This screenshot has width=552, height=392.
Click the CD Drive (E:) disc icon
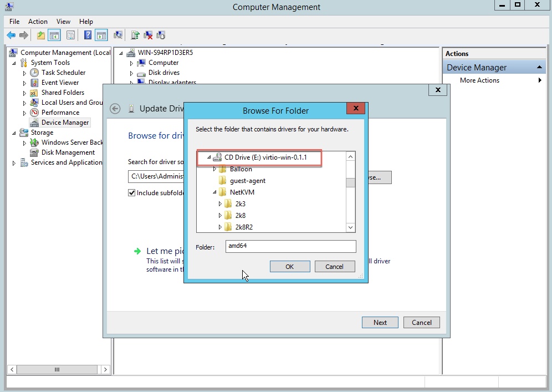pyautogui.click(x=218, y=157)
